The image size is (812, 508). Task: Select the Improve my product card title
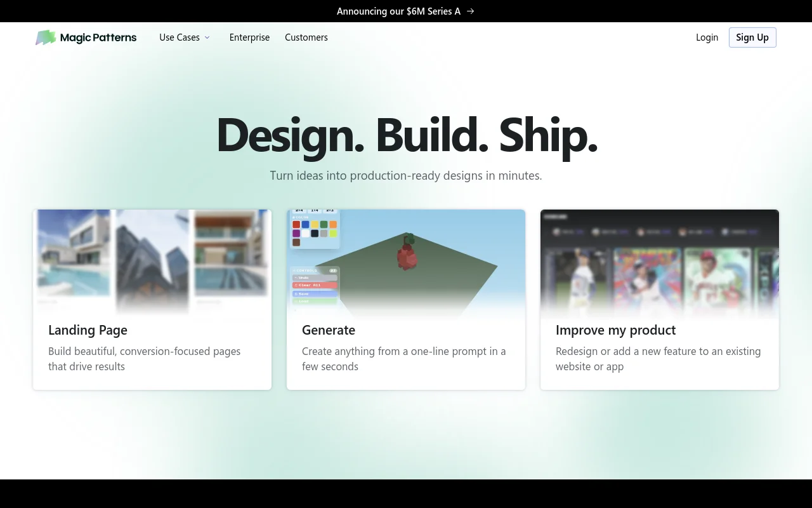615,330
